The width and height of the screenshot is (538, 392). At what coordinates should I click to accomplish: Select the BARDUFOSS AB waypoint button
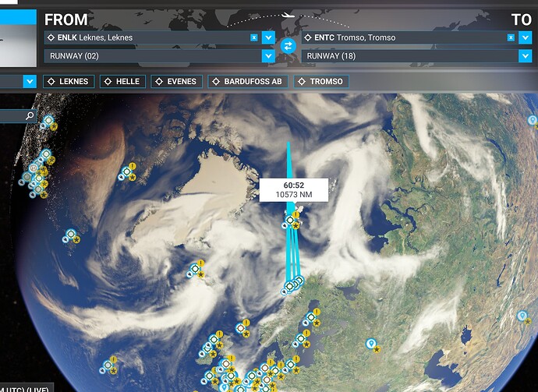click(x=248, y=82)
